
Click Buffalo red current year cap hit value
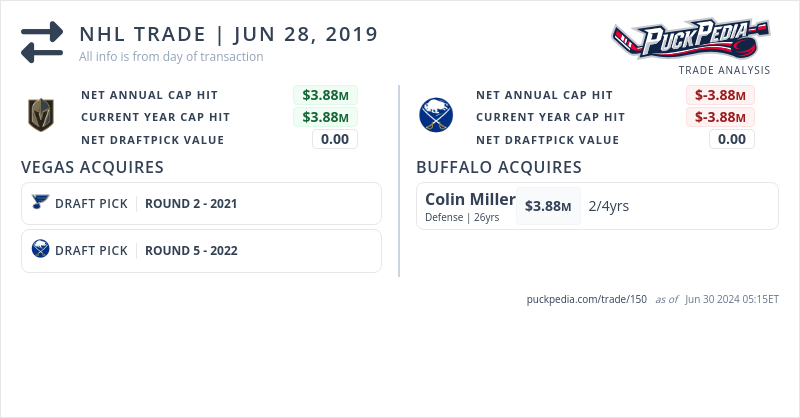pos(720,117)
